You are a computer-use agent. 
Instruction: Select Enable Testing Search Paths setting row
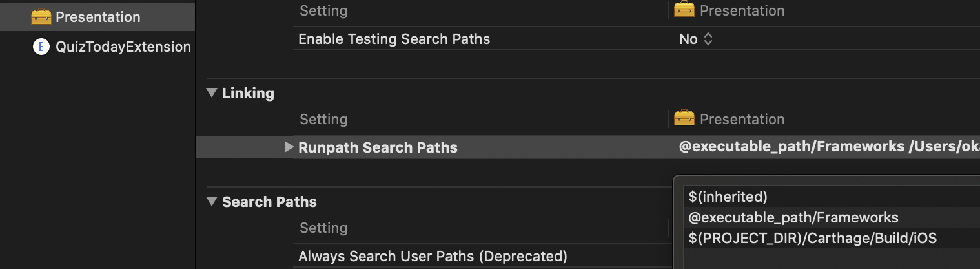pyautogui.click(x=637, y=39)
